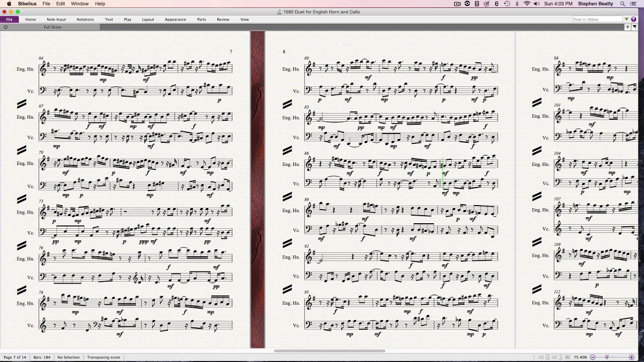Open the File menu in the macOS menu bar
Image resolution: width=644 pixels, height=362 pixels.
[46, 4]
